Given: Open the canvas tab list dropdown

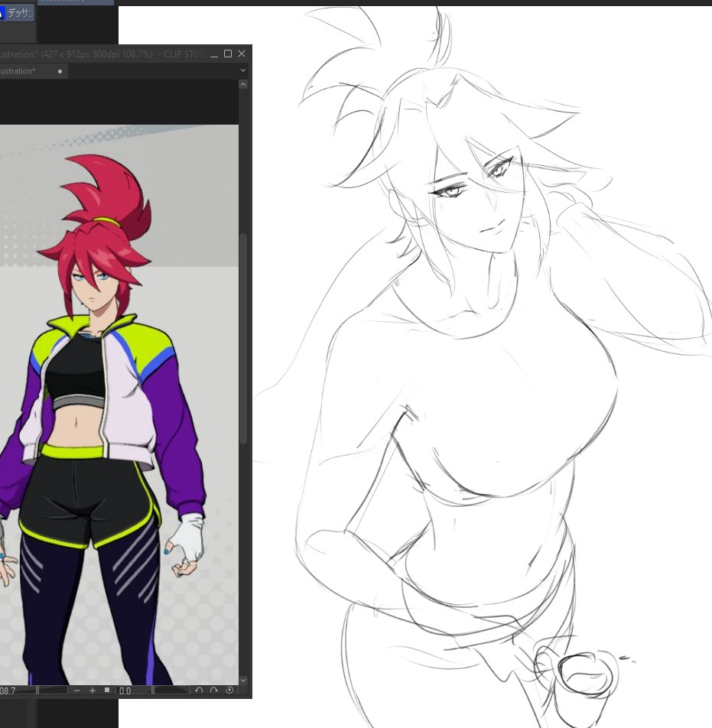Looking at the screenshot, I should [243, 70].
